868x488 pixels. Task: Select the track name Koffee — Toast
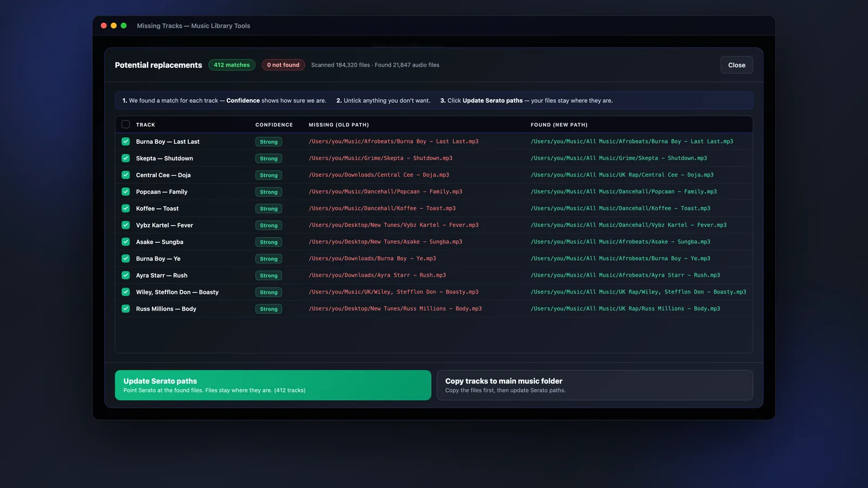(157, 209)
